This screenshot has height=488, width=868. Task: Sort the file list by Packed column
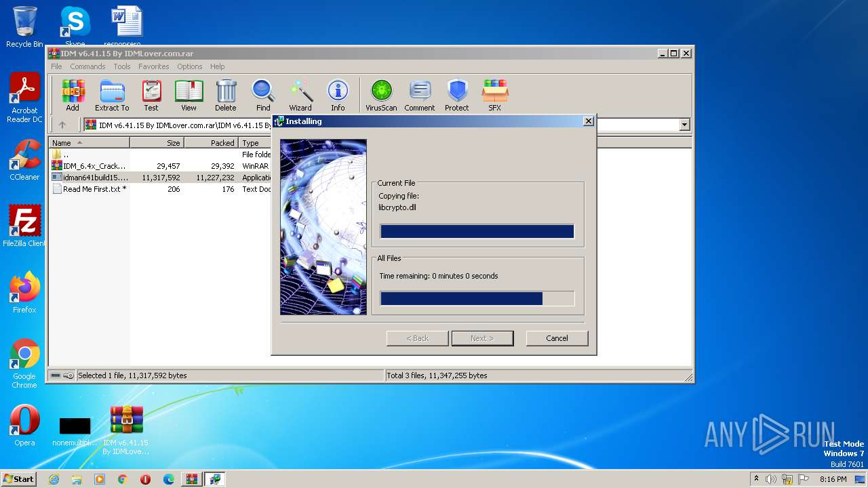(x=211, y=143)
